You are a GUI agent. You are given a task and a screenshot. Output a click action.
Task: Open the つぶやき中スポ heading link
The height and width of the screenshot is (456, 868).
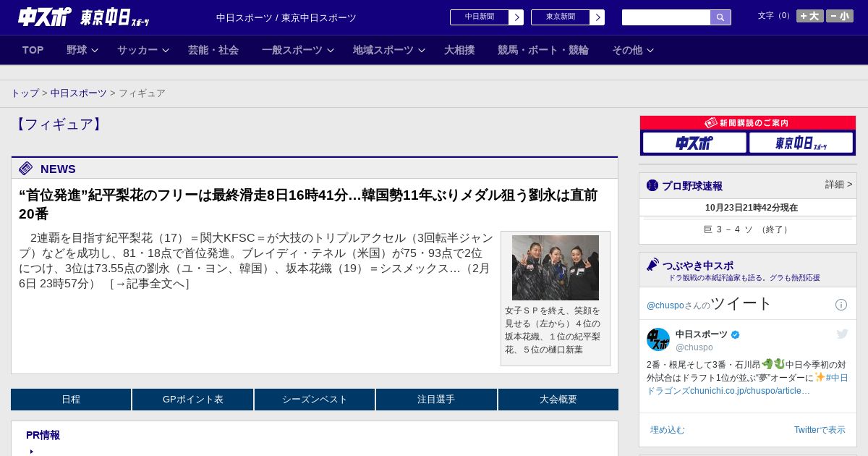(698, 266)
